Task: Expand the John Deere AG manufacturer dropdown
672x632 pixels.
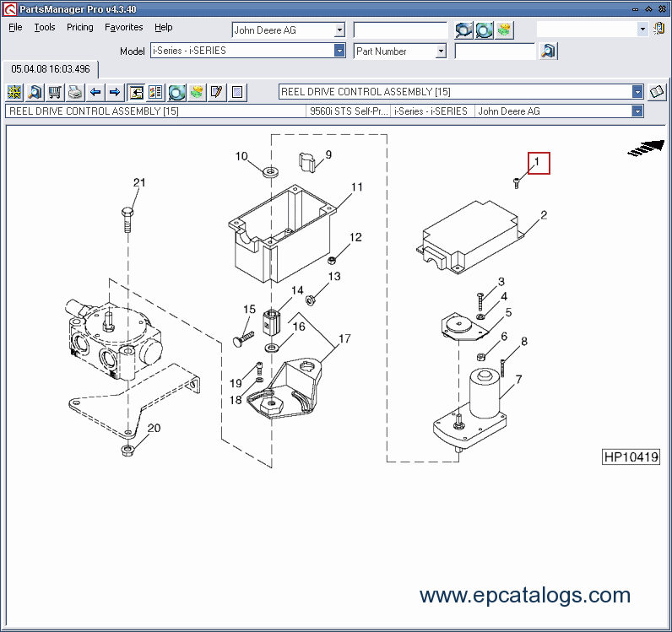Action: point(339,30)
